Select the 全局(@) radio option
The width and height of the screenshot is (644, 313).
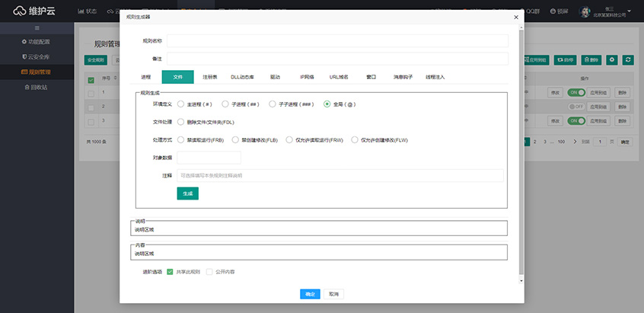coord(327,104)
